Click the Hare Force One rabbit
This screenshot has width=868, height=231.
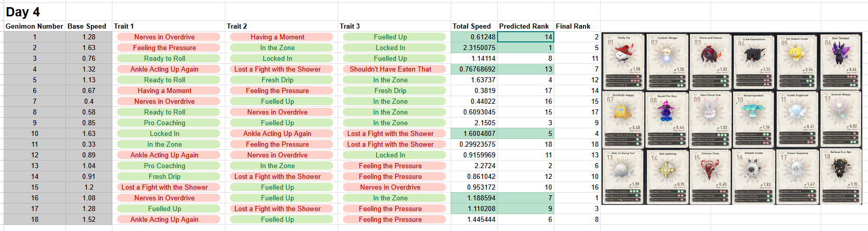pyautogui.click(x=710, y=110)
